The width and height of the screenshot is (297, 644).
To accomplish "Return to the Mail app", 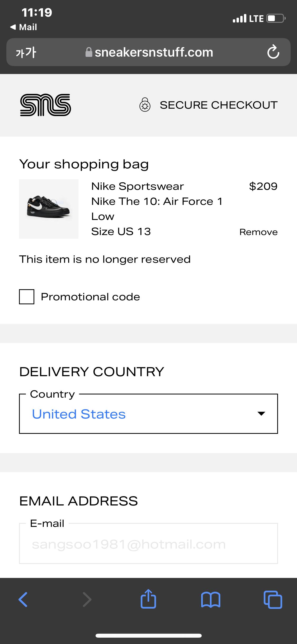I will pyautogui.click(x=24, y=27).
